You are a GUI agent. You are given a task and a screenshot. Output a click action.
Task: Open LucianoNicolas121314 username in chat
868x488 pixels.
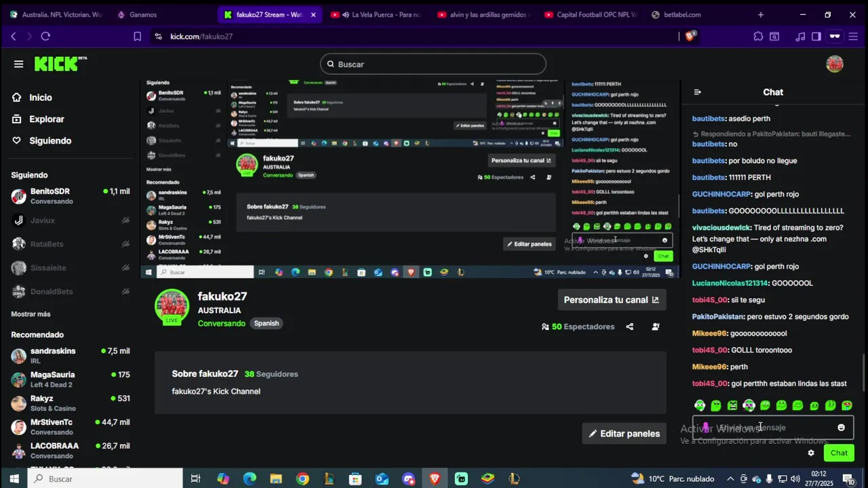point(730,283)
